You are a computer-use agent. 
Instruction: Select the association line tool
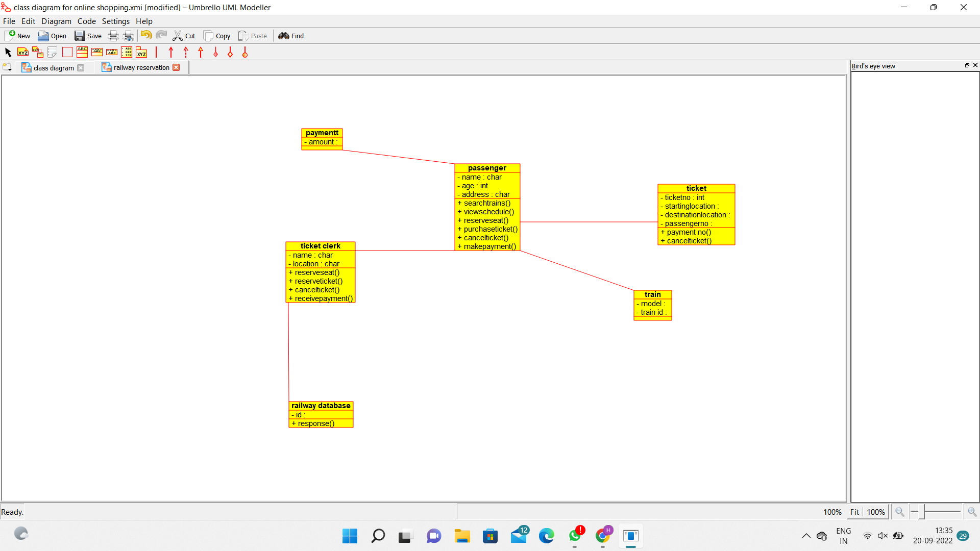[156, 52]
